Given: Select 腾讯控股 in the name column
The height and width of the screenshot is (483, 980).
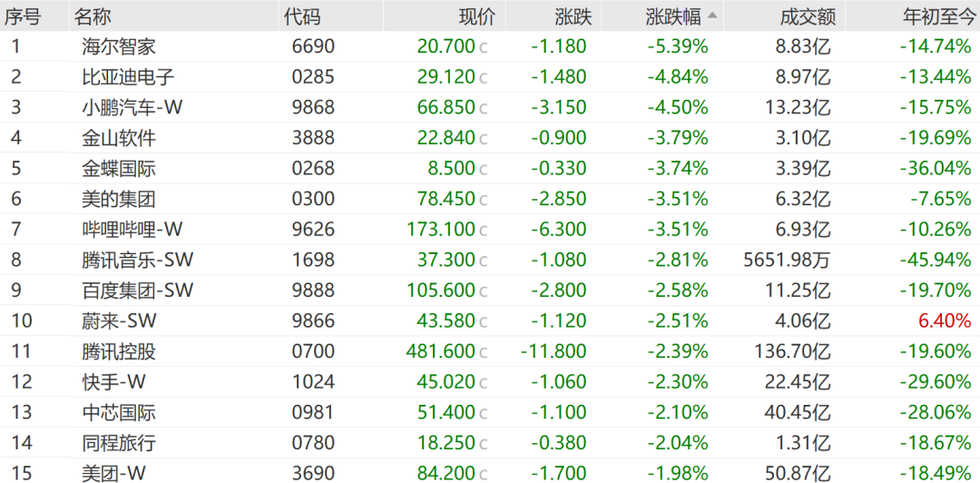Looking at the screenshot, I should coord(118,351).
